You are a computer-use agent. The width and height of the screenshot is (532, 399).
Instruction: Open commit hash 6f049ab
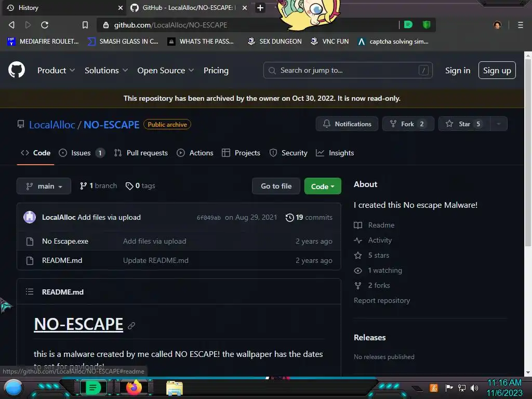pos(209,218)
